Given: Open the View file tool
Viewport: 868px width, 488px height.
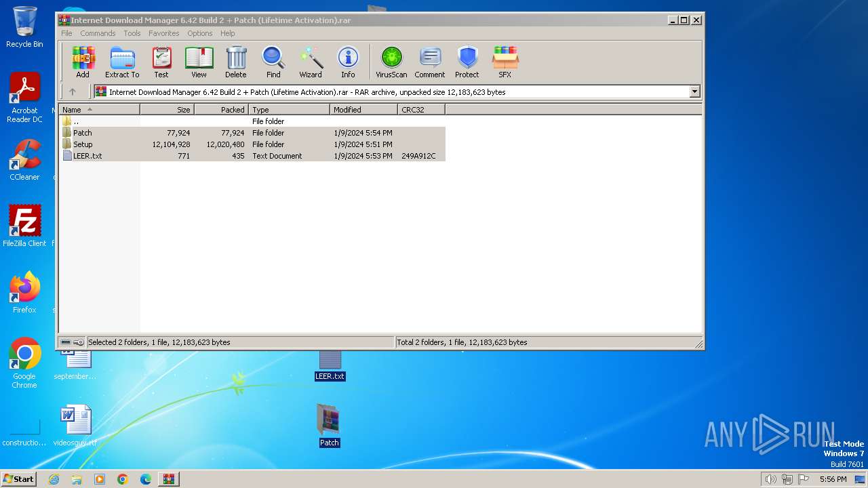Looking at the screenshot, I should [x=199, y=62].
